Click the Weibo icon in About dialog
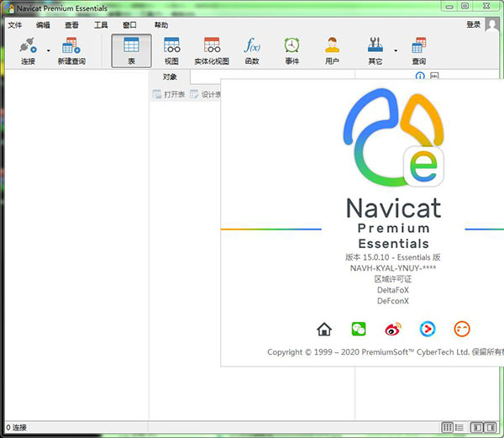This screenshot has width=504, height=438. click(x=393, y=329)
